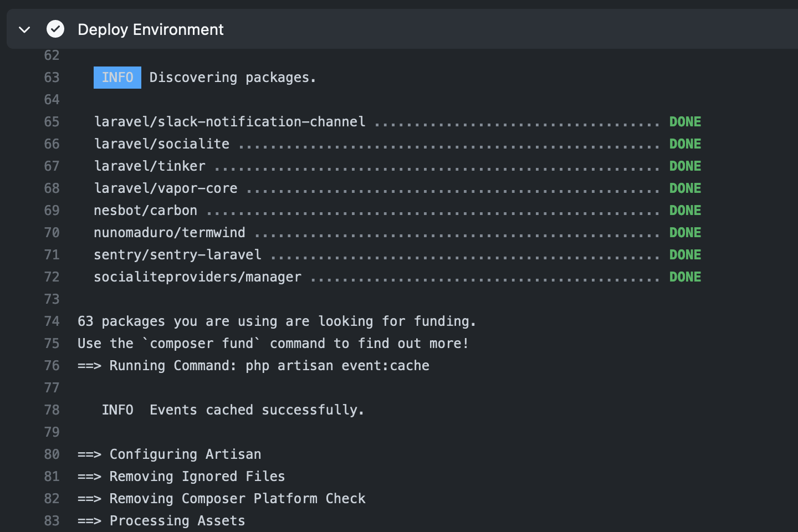The image size is (798, 532).
Task: Click DONE status for laravel/socialite
Action: pos(685,144)
